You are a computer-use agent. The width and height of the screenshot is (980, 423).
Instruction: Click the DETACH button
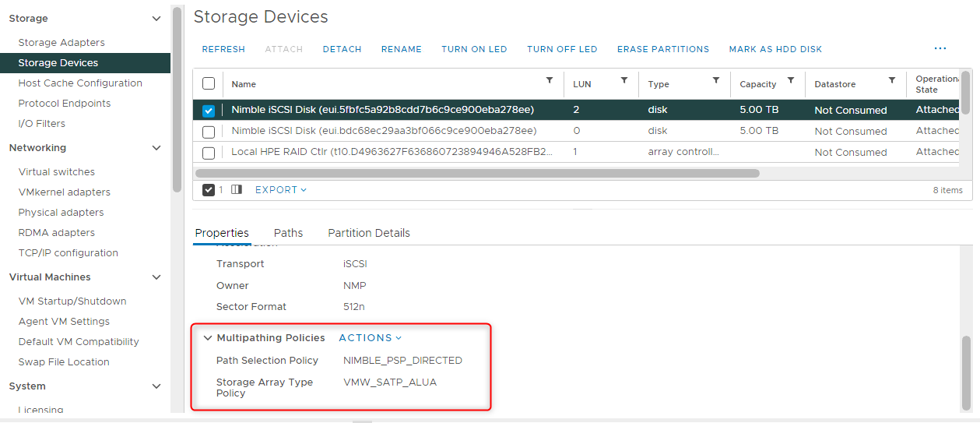click(342, 49)
